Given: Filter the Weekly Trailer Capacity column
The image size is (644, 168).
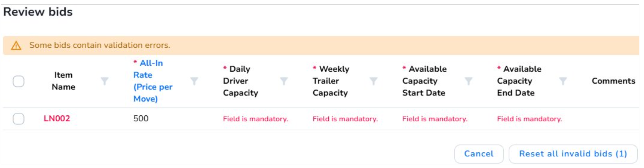Looking at the screenshot, I should [373, 81].
